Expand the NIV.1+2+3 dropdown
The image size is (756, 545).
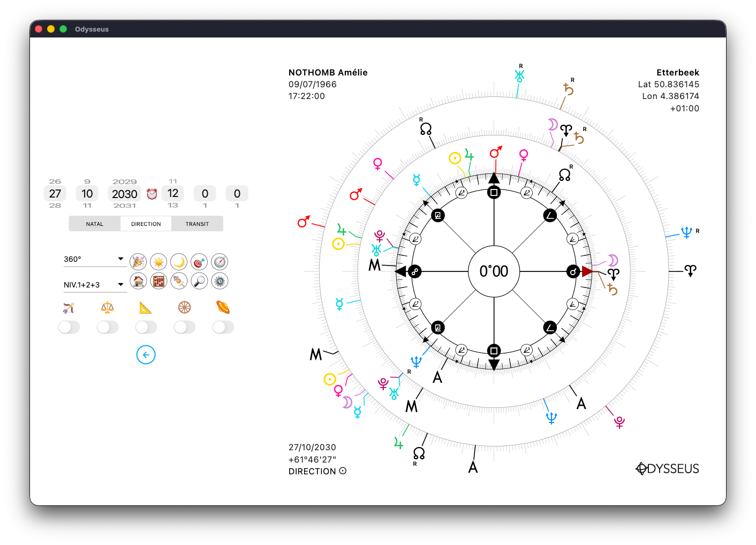94,285
